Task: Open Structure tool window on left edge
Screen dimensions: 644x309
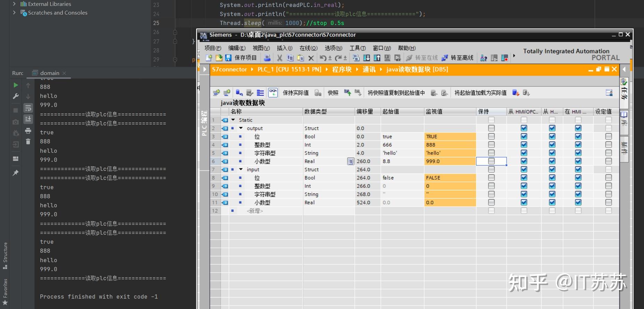Action: [x=5, y=256]
